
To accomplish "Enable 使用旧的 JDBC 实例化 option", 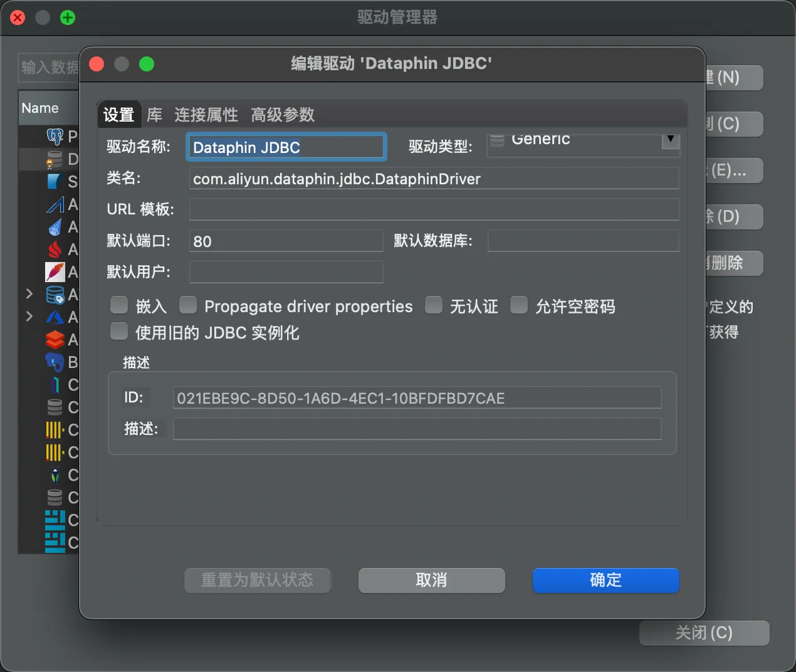I will [x=119, y=331].
